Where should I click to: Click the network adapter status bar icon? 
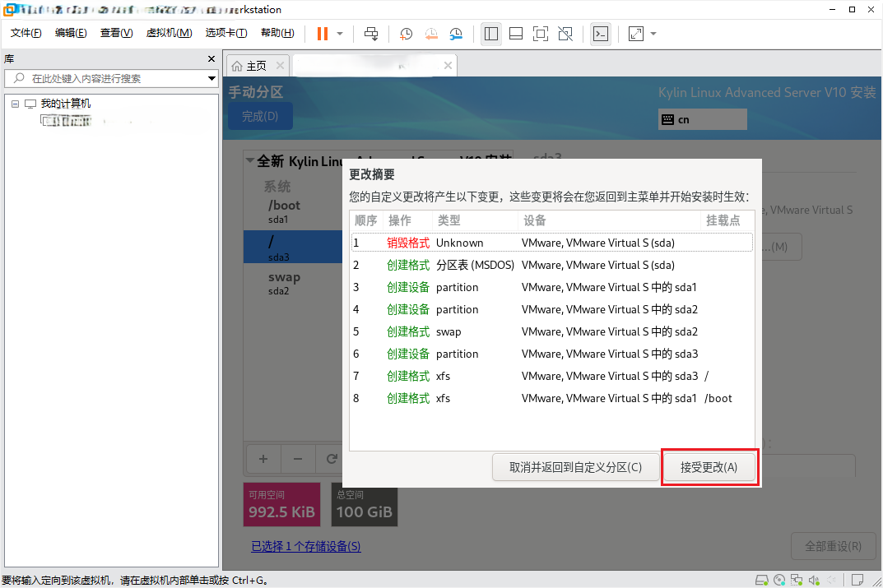coord(797,580)
